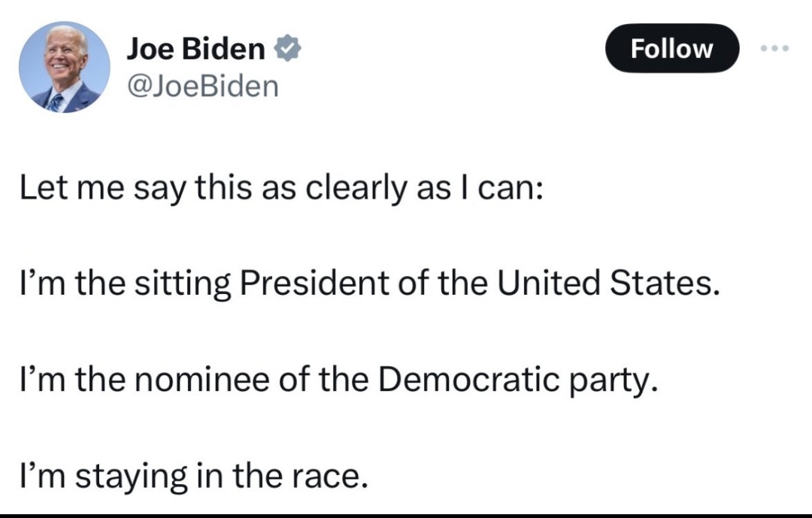
Task: Click "I'm" beginning the nominee sentence
Action: 42,379
